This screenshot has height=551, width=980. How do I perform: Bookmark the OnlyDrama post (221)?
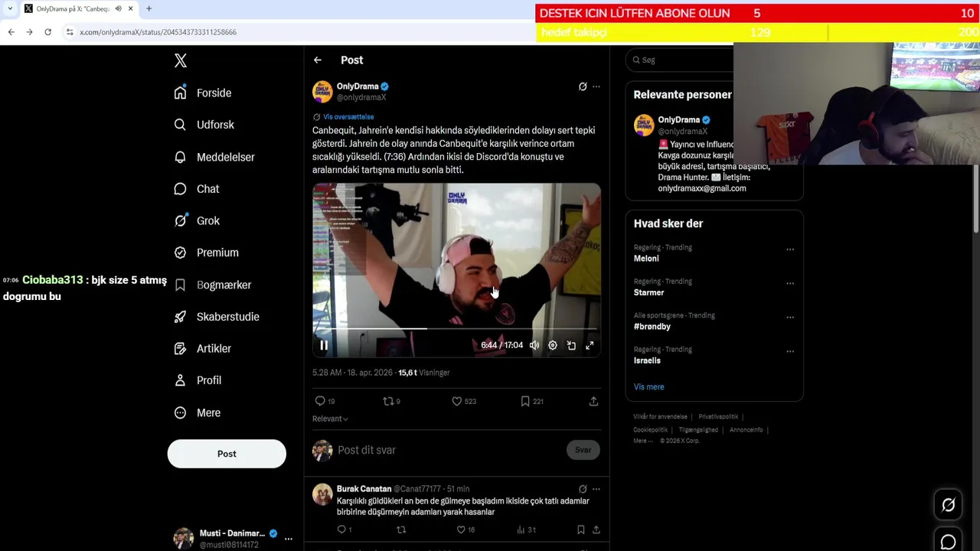[532, 401]
